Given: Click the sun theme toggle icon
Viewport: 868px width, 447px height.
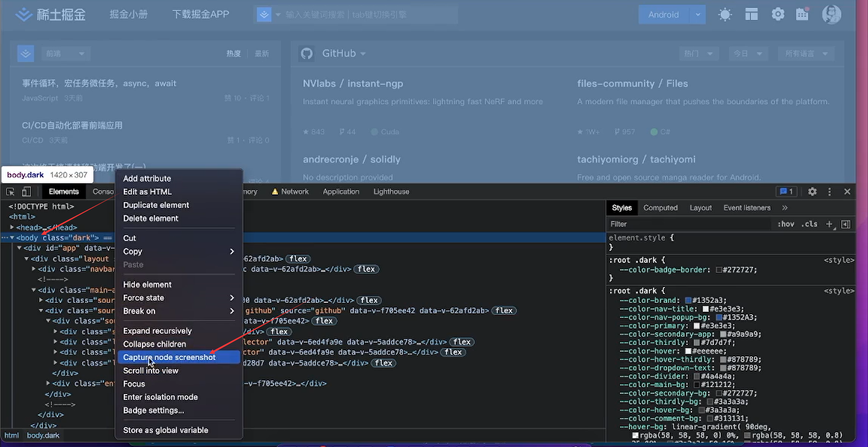Looking at the screenshot, I should click(725, 15).
